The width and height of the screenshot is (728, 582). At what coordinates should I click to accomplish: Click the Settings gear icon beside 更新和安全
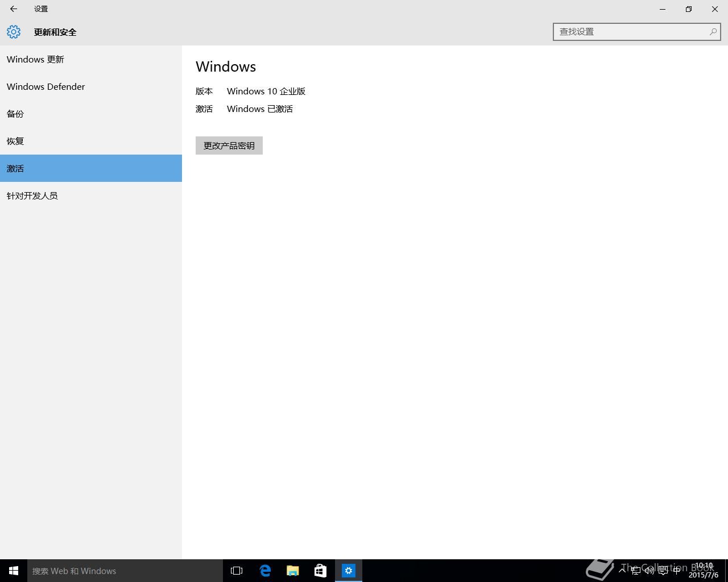click(14, 32)
